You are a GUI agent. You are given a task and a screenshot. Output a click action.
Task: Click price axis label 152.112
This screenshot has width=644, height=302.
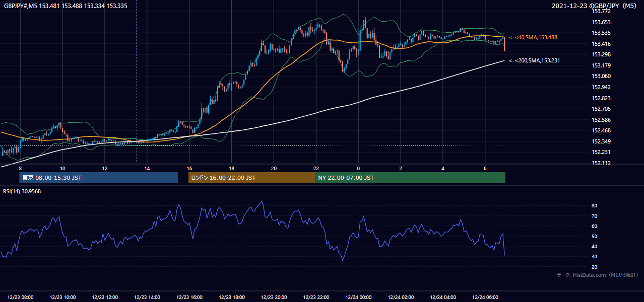601,163
